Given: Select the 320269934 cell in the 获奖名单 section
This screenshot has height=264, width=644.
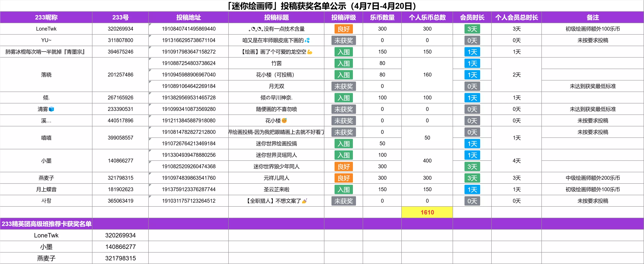Looking at the screenshot, I should tap(120, 236).
